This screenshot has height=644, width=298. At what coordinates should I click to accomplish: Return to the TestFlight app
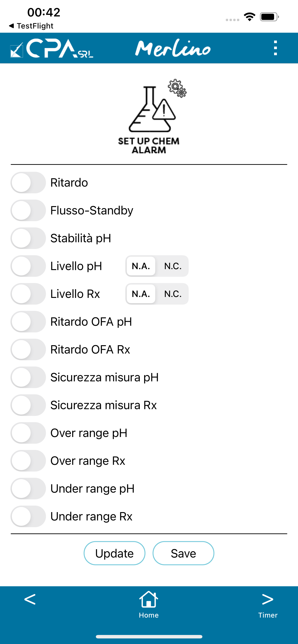(x=31, y=26)
